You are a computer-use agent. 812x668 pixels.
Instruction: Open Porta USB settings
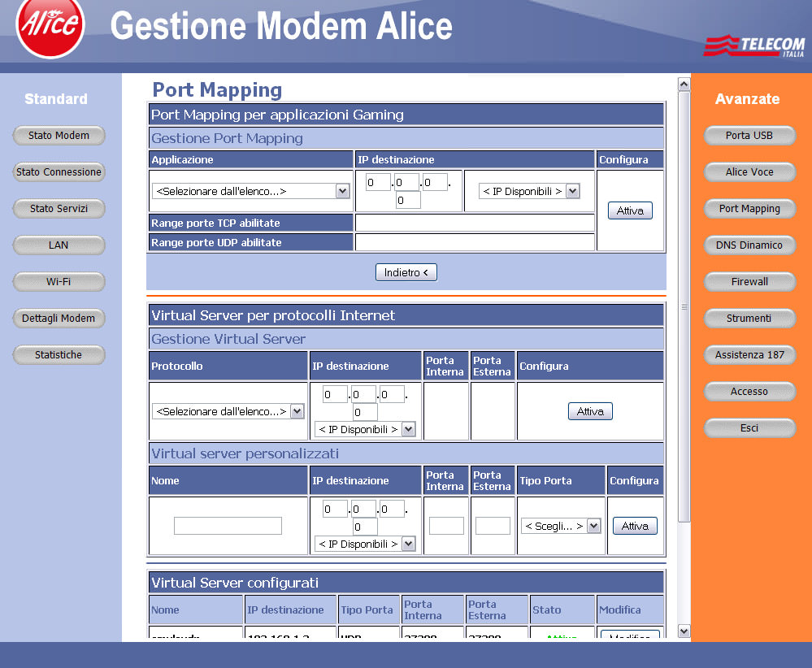[x=749, y=136]
